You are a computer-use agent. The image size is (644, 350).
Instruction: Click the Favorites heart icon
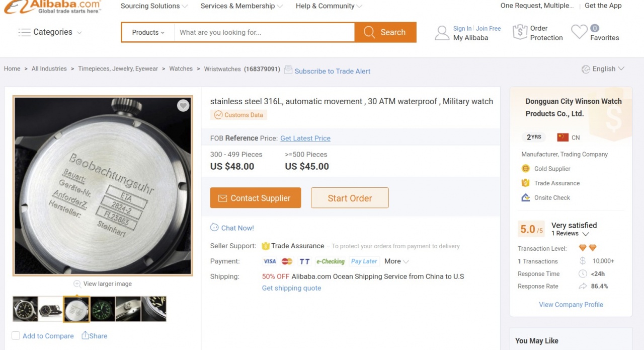coord(579,32)
